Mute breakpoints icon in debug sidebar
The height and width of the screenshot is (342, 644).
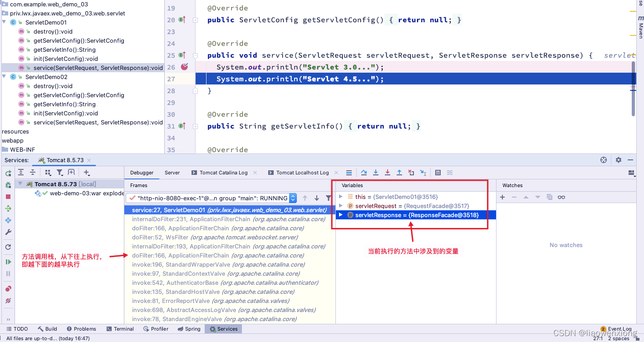click(x=8, y=301)
